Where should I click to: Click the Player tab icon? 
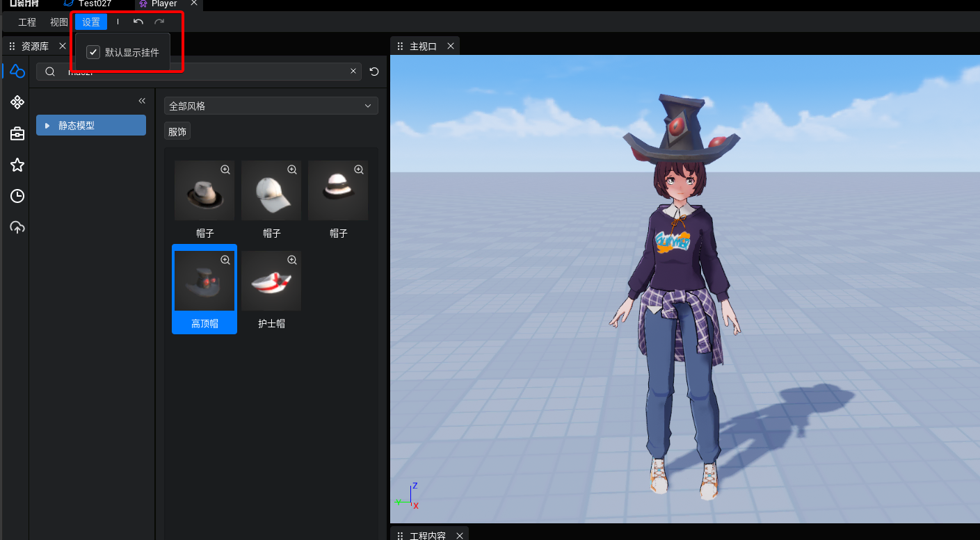(x=143, y=3)
